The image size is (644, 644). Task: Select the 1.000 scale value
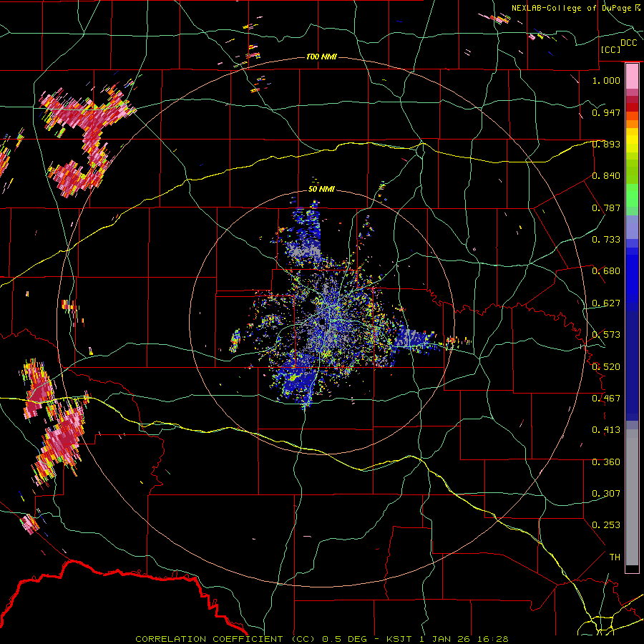(x=606, y=80)
